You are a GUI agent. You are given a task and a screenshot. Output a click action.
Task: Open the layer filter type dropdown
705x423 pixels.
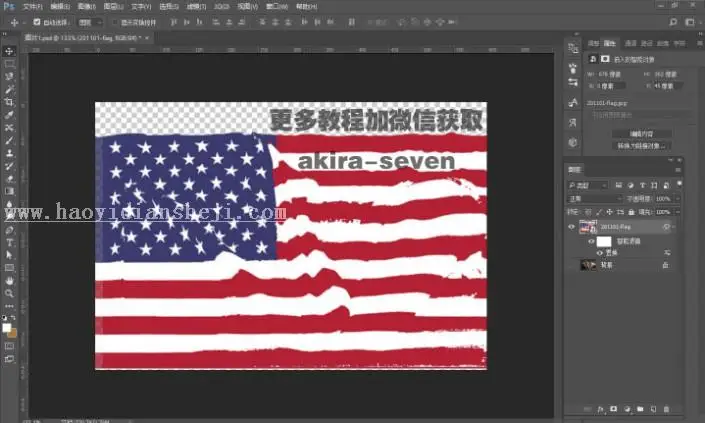[587, 185]
